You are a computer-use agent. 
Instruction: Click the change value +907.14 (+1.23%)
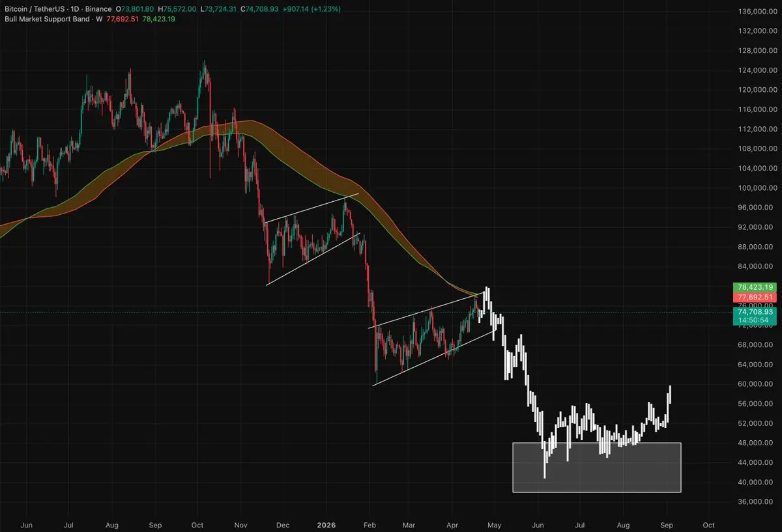311,10
